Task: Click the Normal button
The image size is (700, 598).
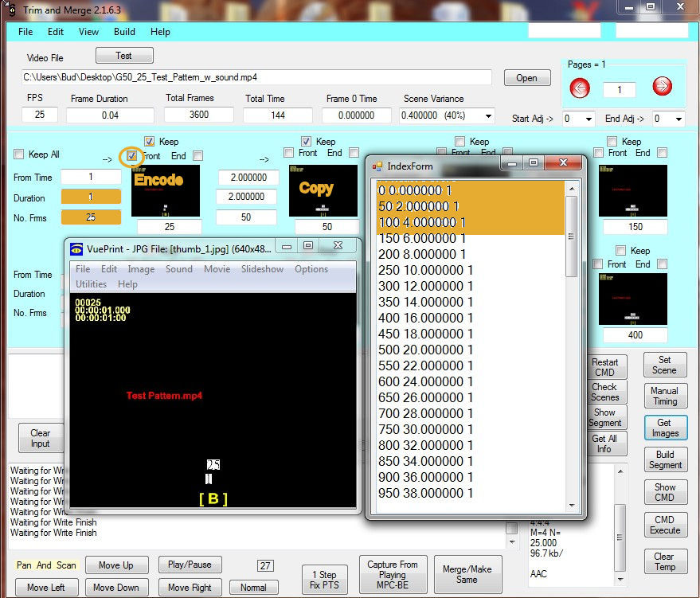Action: pos(253,588)
